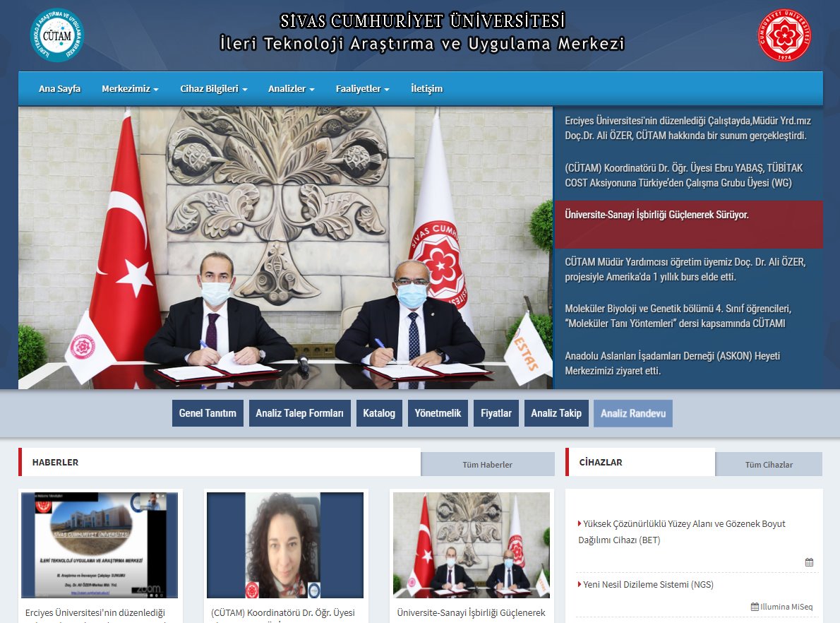Select highlighted Üniversite-Sanayi İşbirliği headline
The image size is (840, 623).
point(688,225)
